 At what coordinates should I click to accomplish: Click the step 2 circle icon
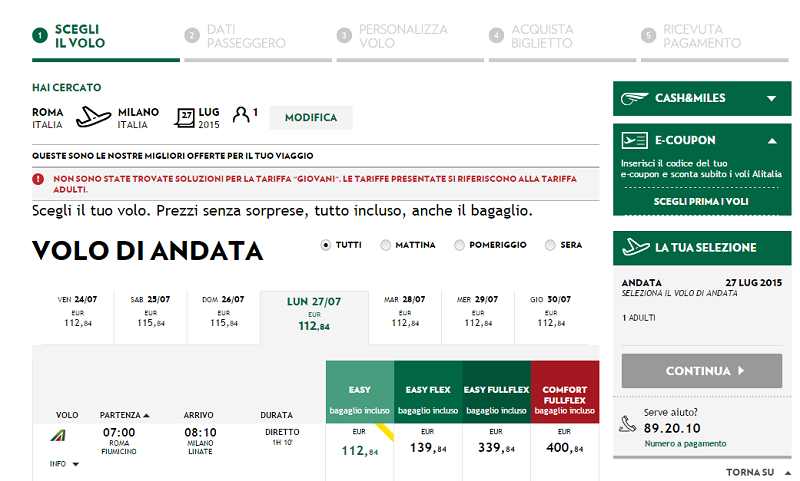pos(192,36)
